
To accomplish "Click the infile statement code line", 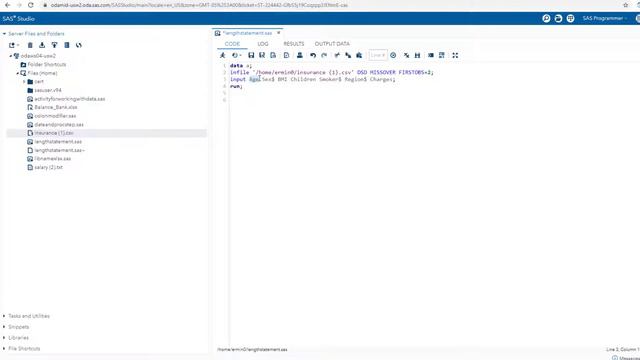I will click(x=332, y=73).
